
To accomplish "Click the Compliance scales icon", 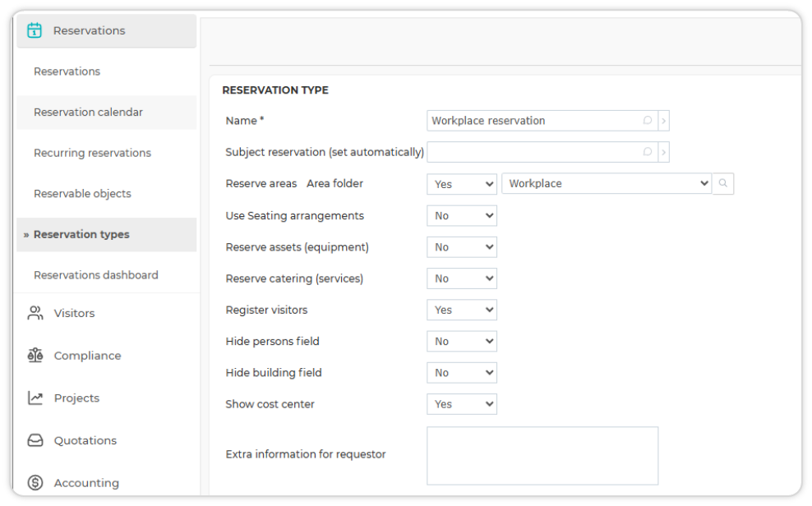I will [x=35, y=356].
